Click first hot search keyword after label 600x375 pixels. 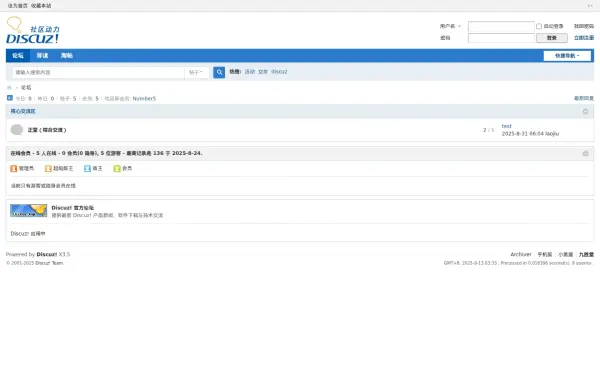[249, 72]
